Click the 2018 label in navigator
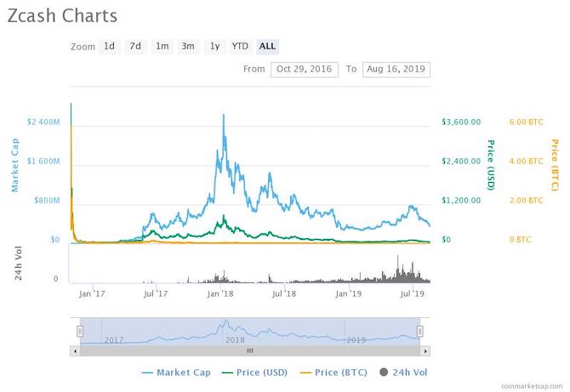 pos(235,340)
